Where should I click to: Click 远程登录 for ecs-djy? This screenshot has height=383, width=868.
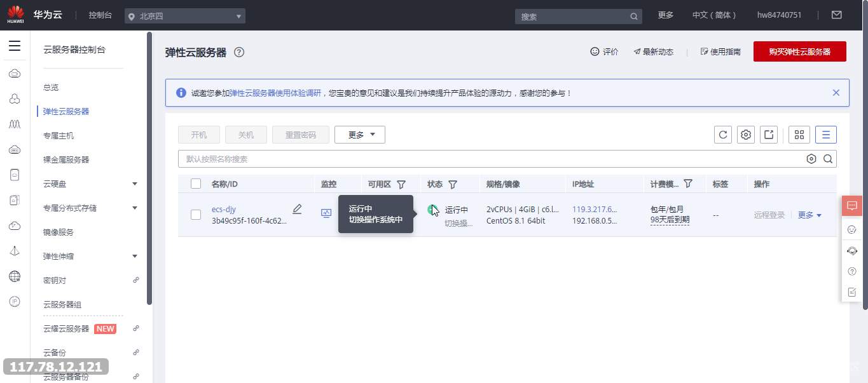[x=769, y=215]
